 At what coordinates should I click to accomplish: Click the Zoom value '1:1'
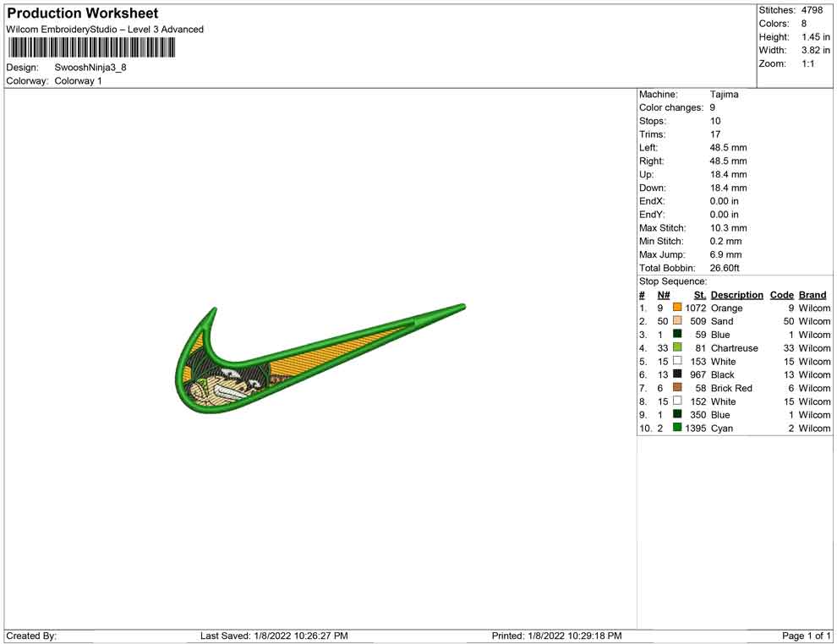point(808,63)
